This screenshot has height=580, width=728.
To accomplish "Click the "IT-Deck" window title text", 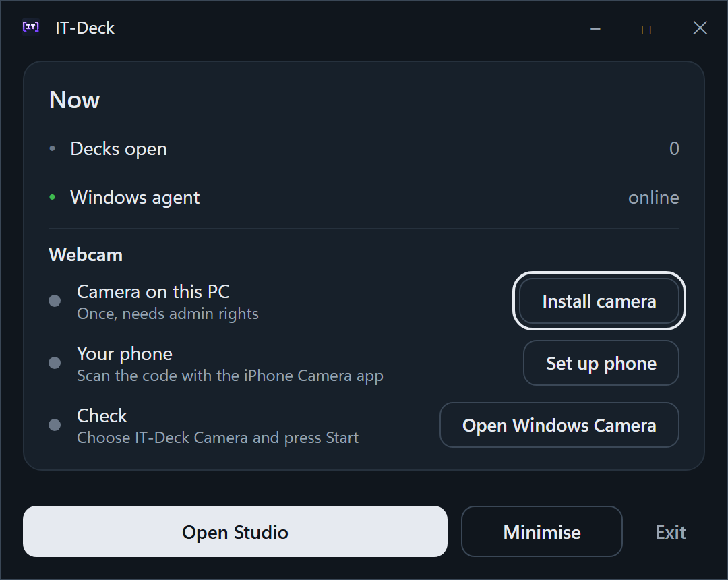I will point(85,28).
